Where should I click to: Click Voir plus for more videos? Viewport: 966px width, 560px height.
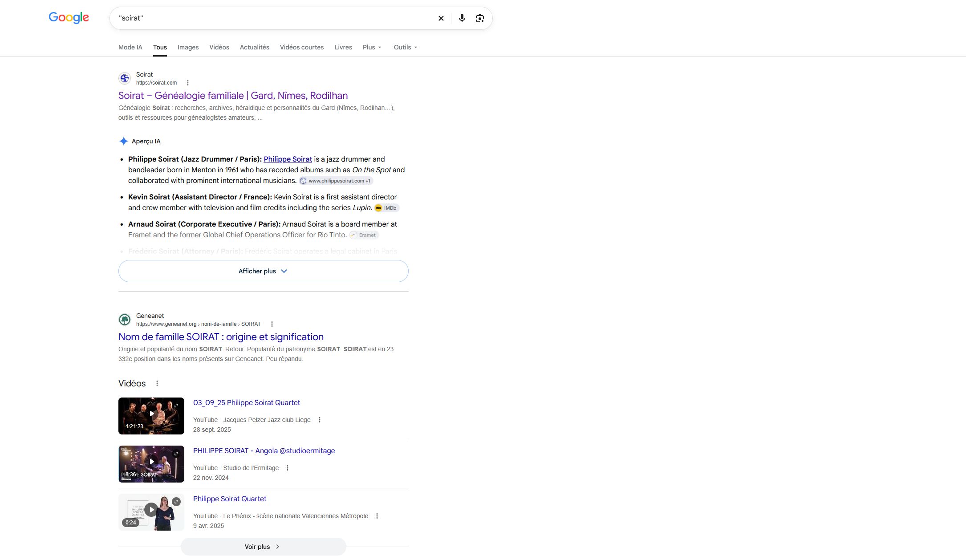pyautogui.click(x=264, y=547)
